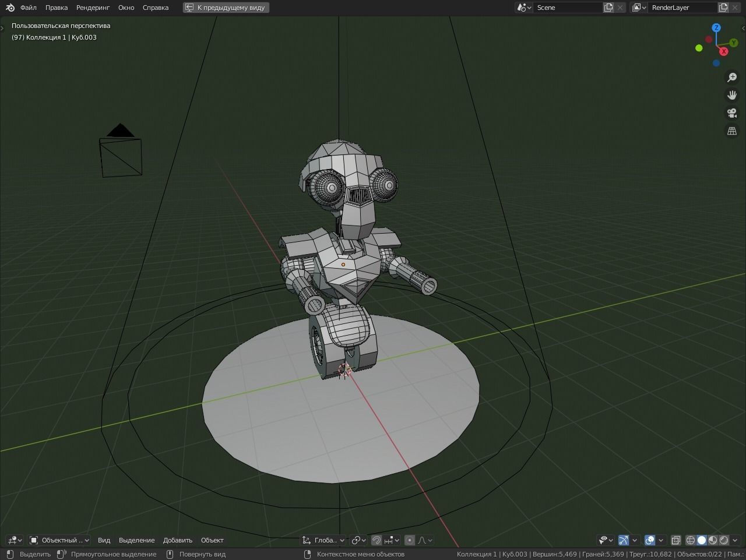The image size is (746, 560).
Task: Open the Рендеринг menu
Action: click(x=93, y=8)
